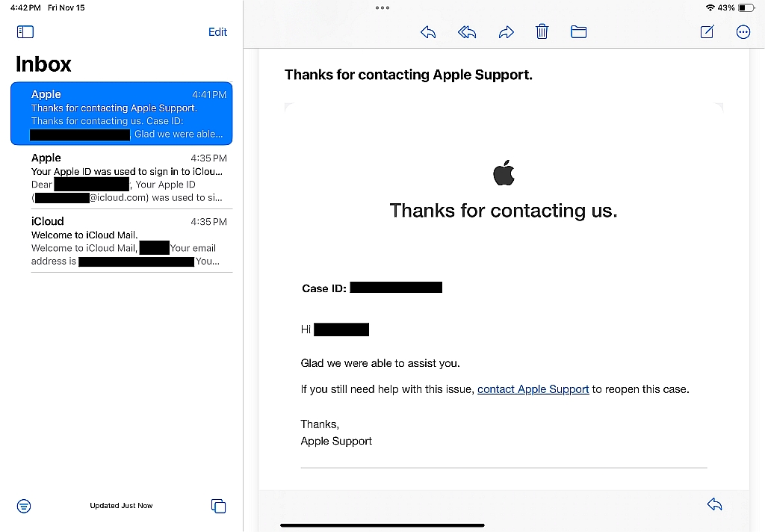Tap the Inbox title heading
The height and width of the screenshot is (532, 765).
(x=43, y=64)
